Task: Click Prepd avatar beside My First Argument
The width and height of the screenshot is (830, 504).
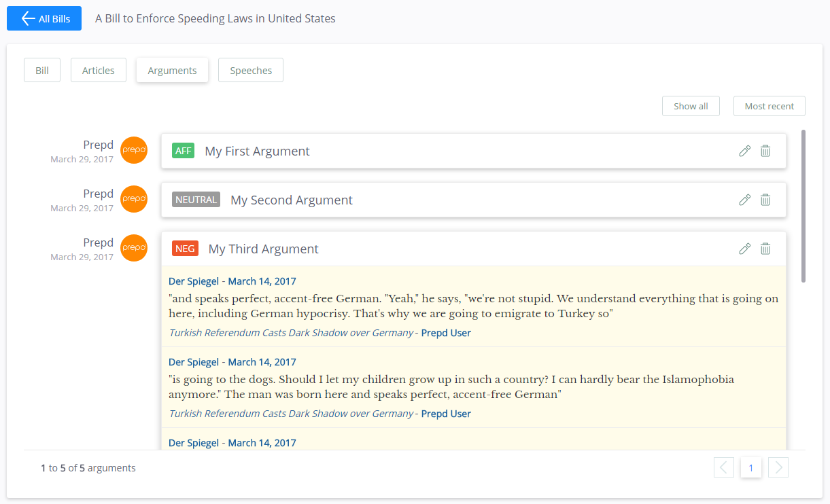Action: 134,150
